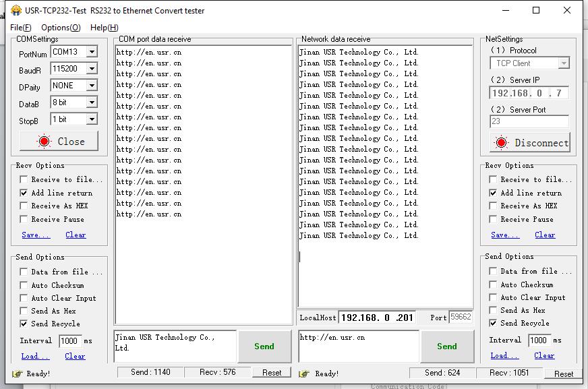Enable COM Data from file checkbox
The width and height of the screenshot is (588, 389).
[x=24, y=272]
